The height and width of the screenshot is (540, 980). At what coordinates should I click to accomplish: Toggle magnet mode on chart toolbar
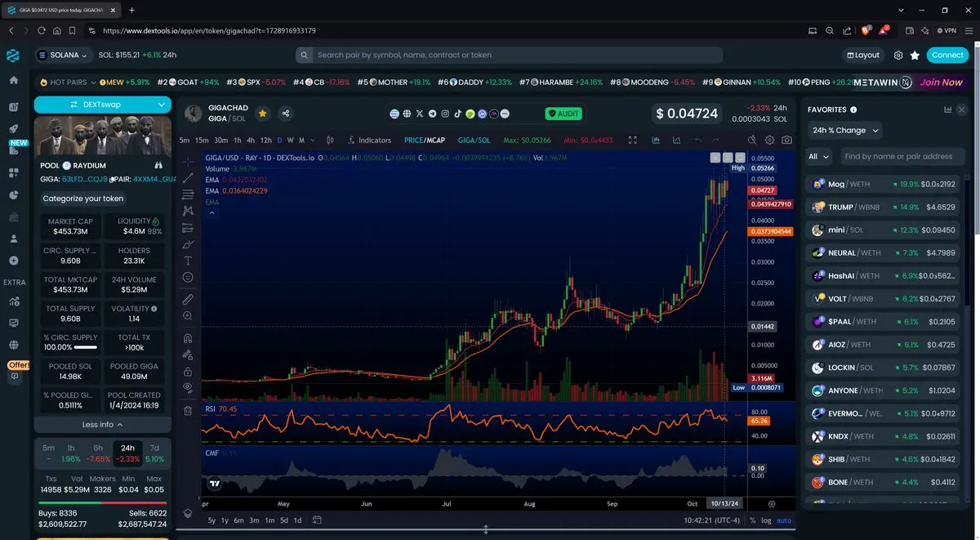(x=188, y=337)
